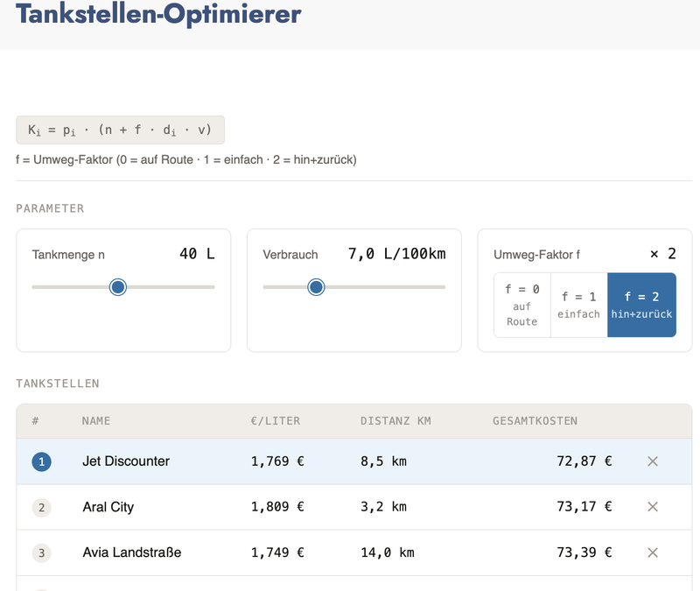The image size is (700, 591).
Task: Click the PARAMETER section heading
Action: pos(50,208)
